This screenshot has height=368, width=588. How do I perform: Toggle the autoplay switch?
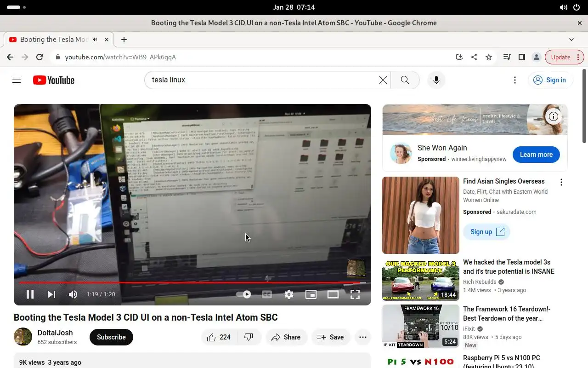(243, 294)
